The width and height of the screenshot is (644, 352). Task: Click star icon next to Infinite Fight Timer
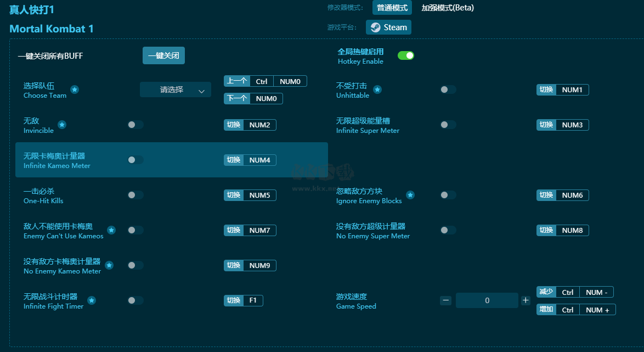[x=92, y=300]
